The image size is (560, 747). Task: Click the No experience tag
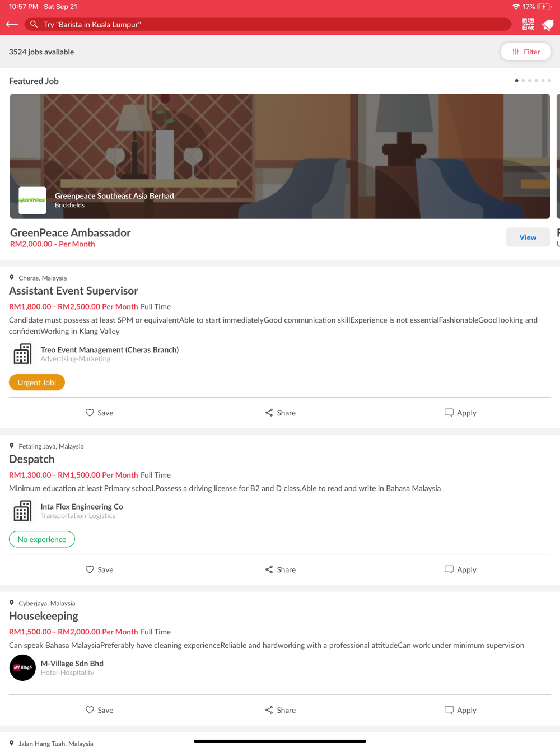click(x=42, y=539)
